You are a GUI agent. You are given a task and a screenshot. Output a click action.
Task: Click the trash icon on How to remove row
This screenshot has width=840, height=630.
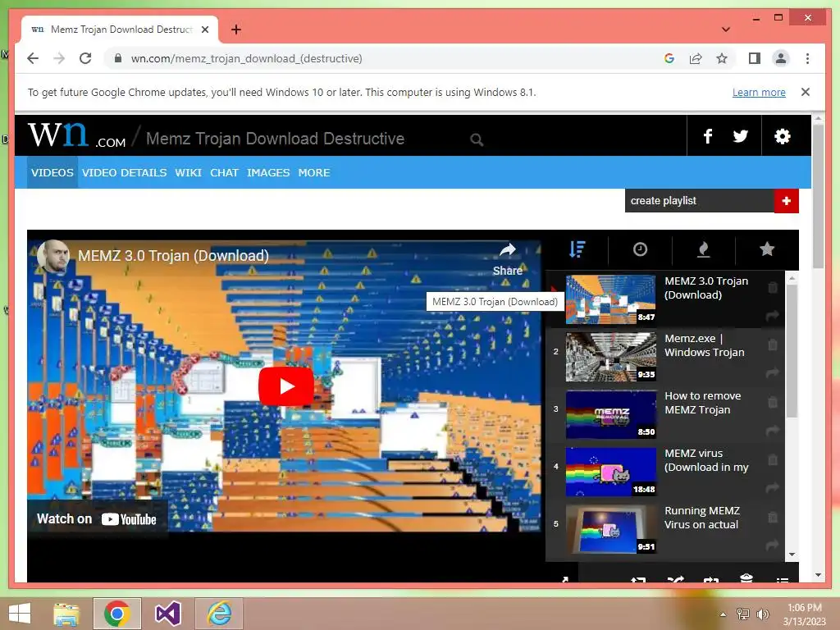773,402
